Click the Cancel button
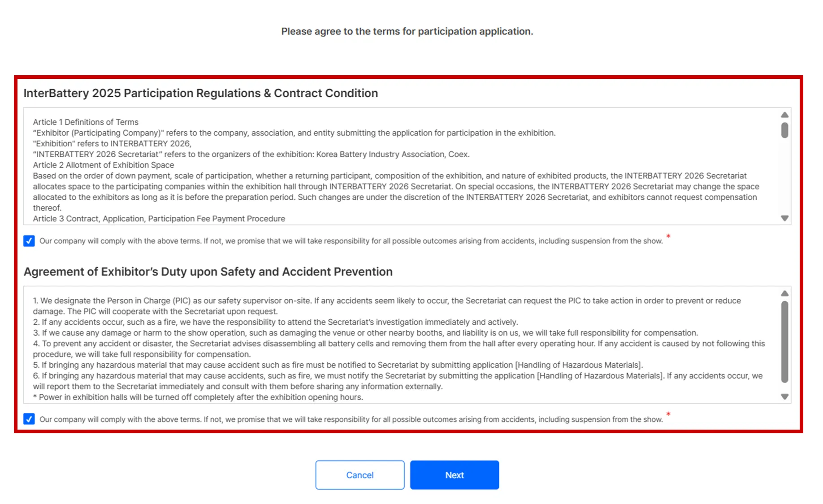 (360, 475)
